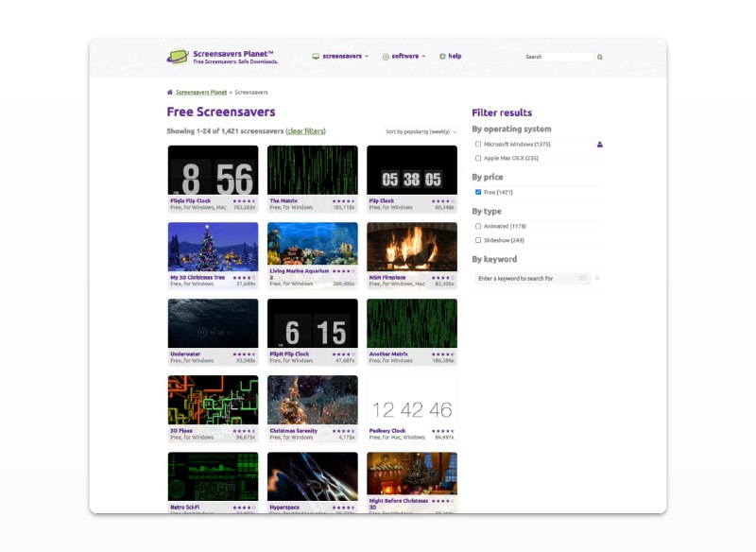Image resolution: width=756 pixels, height=552 pixels.
Task: Select Screensavers in the breadcrumb trail
Action: click(x=253, y=92)
